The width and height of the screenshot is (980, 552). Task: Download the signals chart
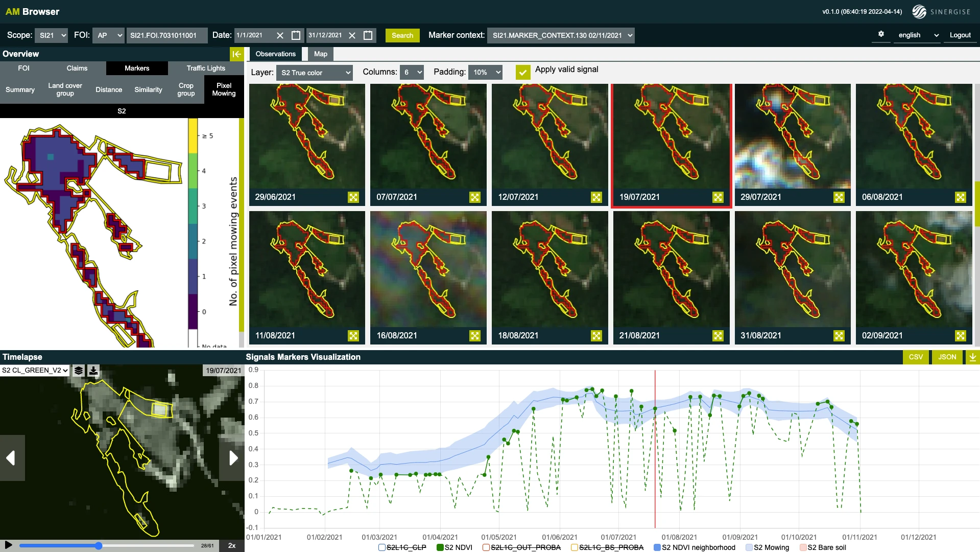(972, 357)
